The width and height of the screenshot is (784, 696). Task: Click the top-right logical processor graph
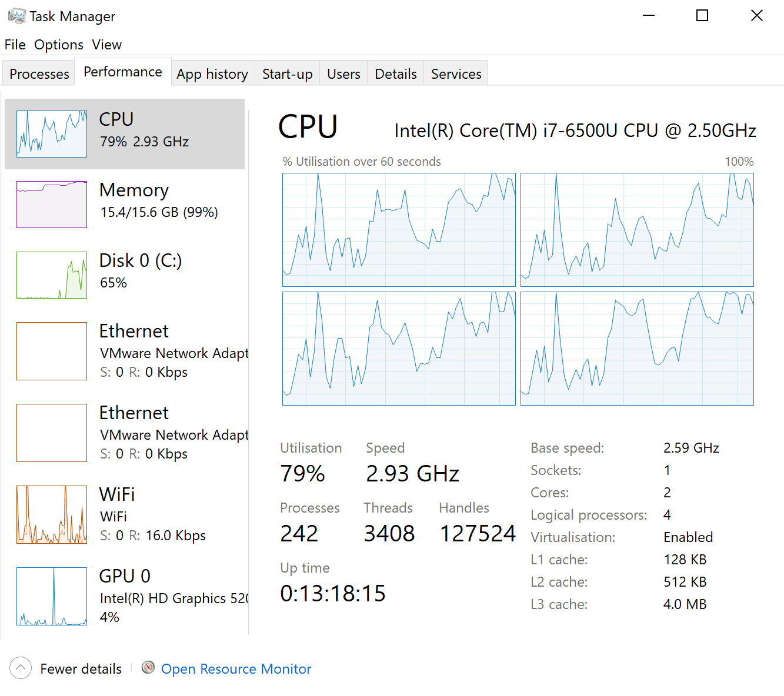[x=637, y=230]
